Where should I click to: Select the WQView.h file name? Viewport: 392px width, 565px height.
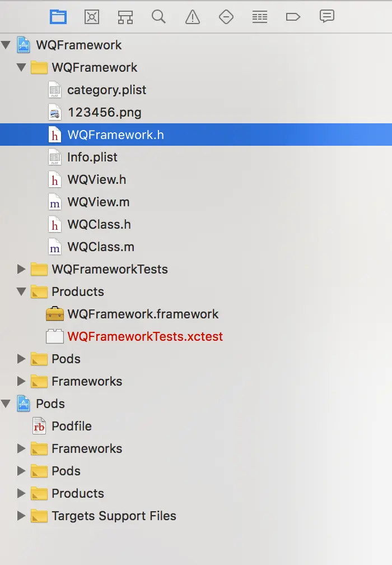(x=97, y=179)
